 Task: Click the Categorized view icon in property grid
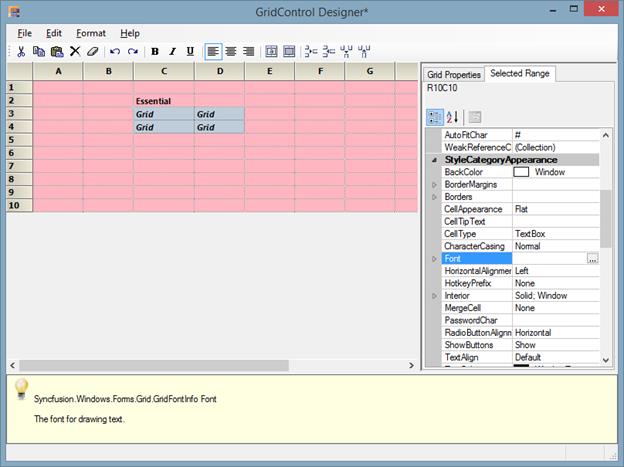[x=435, y=117]
